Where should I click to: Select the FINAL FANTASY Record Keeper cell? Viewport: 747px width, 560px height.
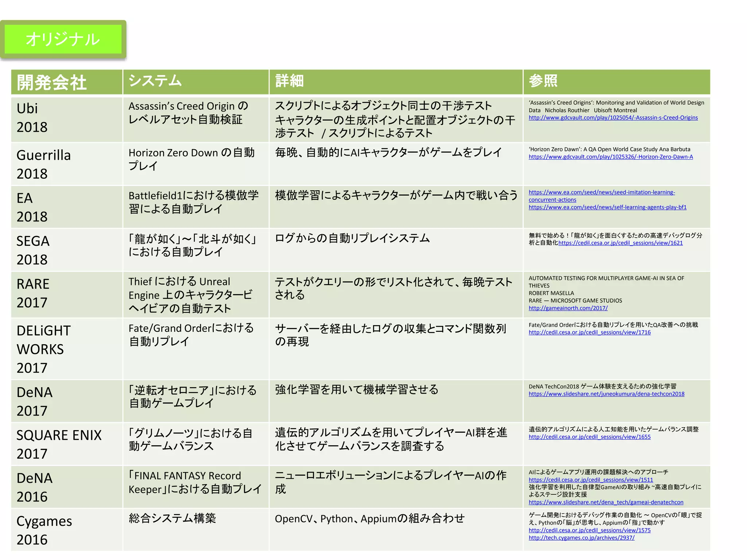tap(196, 487)
